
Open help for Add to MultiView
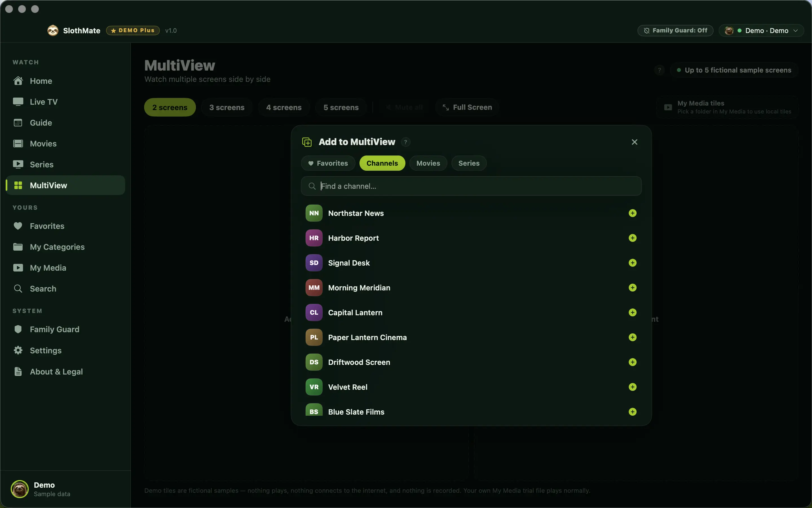pyautogui.click(x=405, y=142)
